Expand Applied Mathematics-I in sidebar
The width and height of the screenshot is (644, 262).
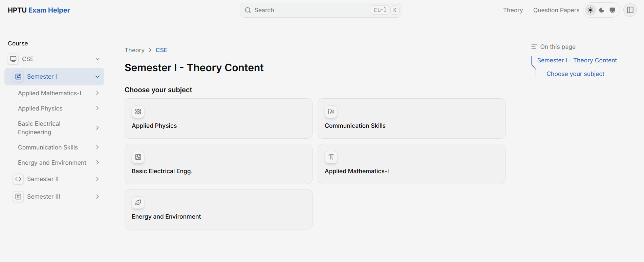coord(98,93)
